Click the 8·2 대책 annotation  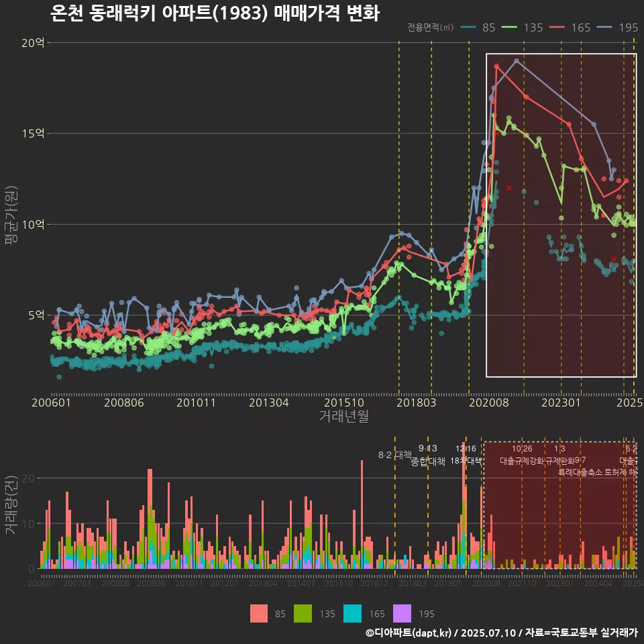(394, 455)
